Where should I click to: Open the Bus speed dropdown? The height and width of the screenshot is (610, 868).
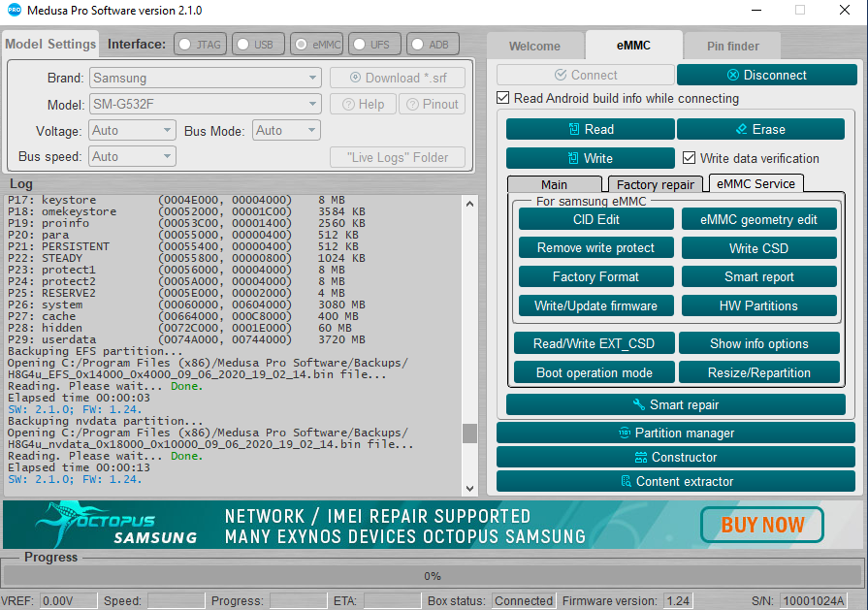[132, 157]
